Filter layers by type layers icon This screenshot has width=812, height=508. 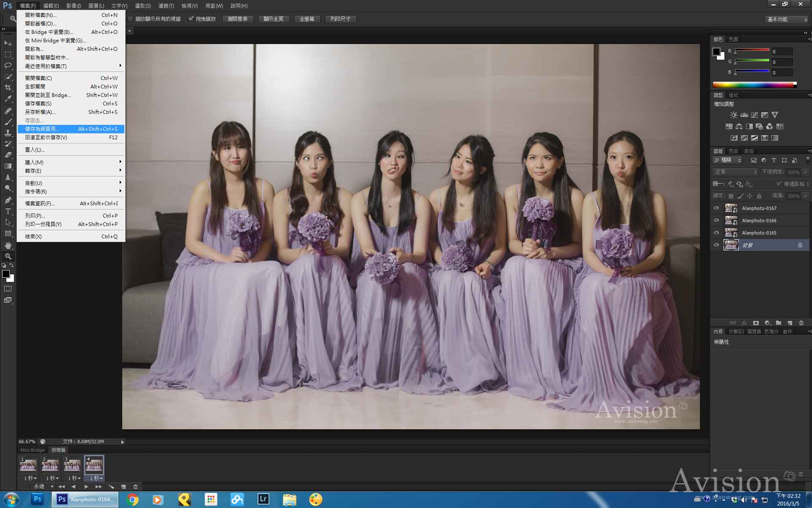click(x=774, y=160)
